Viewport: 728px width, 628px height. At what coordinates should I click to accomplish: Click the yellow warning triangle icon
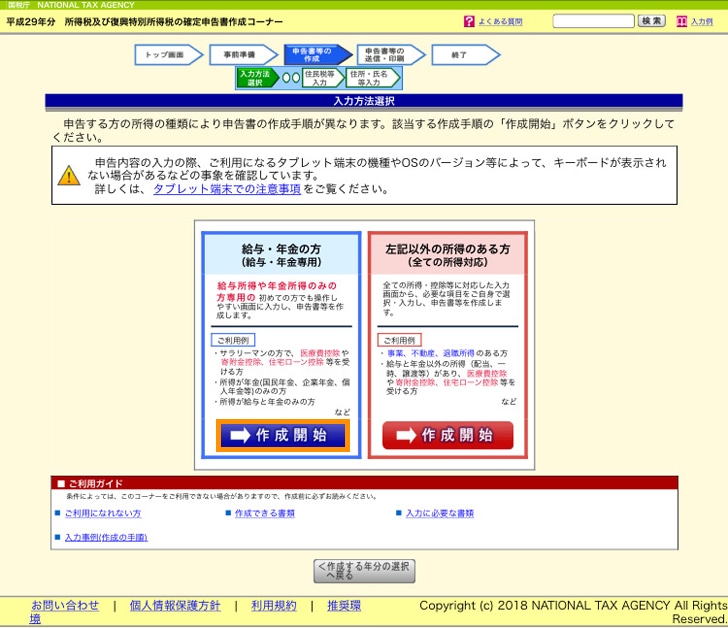[68, 176]
